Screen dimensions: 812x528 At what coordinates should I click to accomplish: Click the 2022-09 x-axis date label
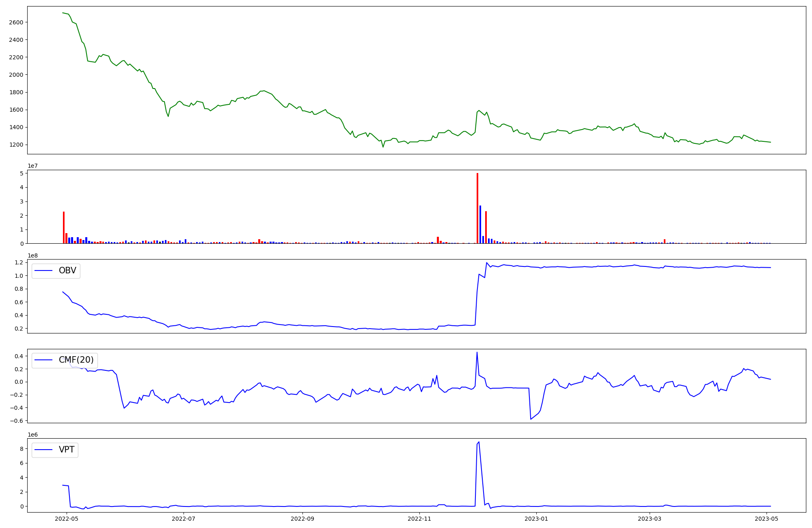pyautogui.click(x=302, y=519)
